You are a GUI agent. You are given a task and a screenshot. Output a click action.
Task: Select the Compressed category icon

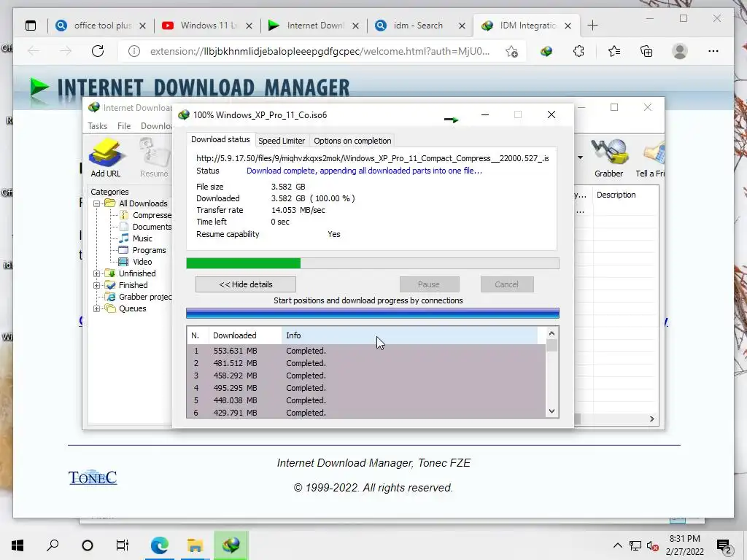(124, 215)
